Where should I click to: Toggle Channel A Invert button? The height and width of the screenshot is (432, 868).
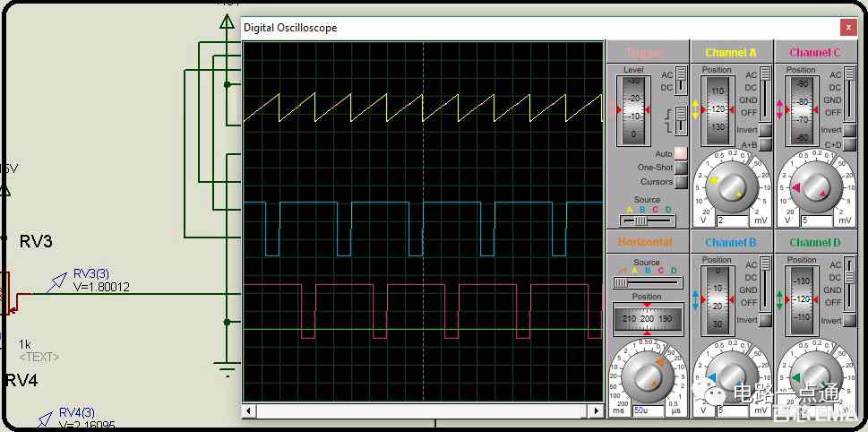point(765,130)
